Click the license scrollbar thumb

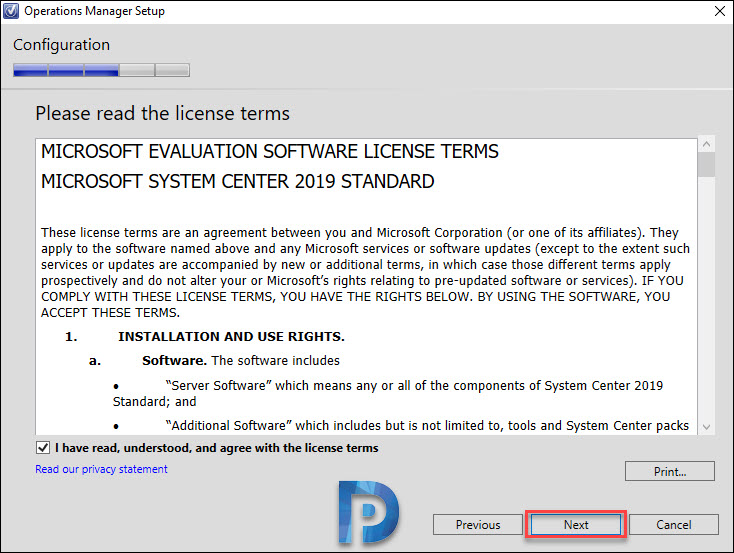[x=706, y=165]
